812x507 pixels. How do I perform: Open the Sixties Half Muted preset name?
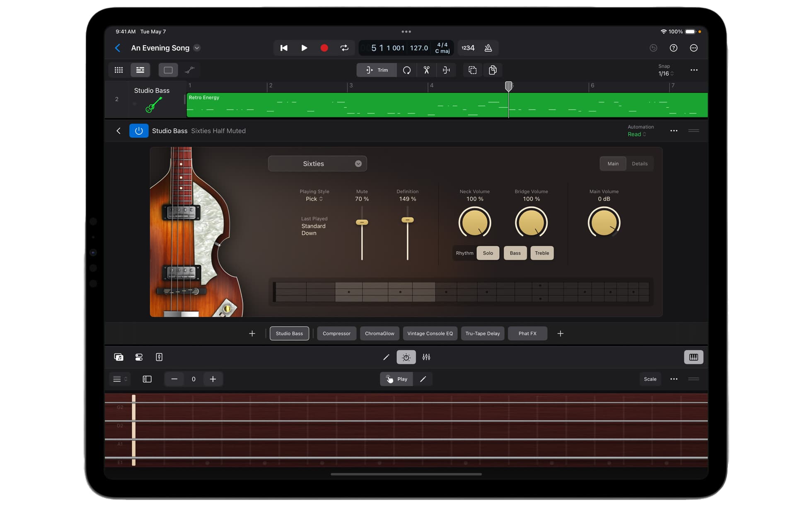coord(218,131)
